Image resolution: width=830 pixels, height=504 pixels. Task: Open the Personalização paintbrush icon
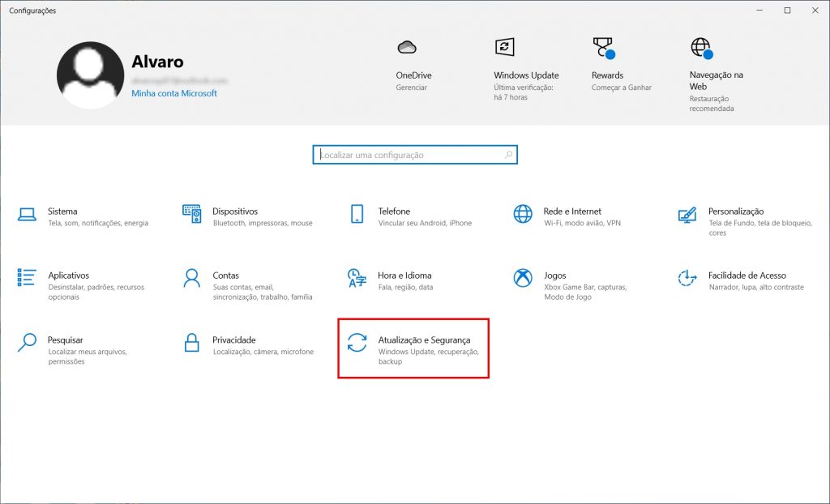tap(687, 215)
